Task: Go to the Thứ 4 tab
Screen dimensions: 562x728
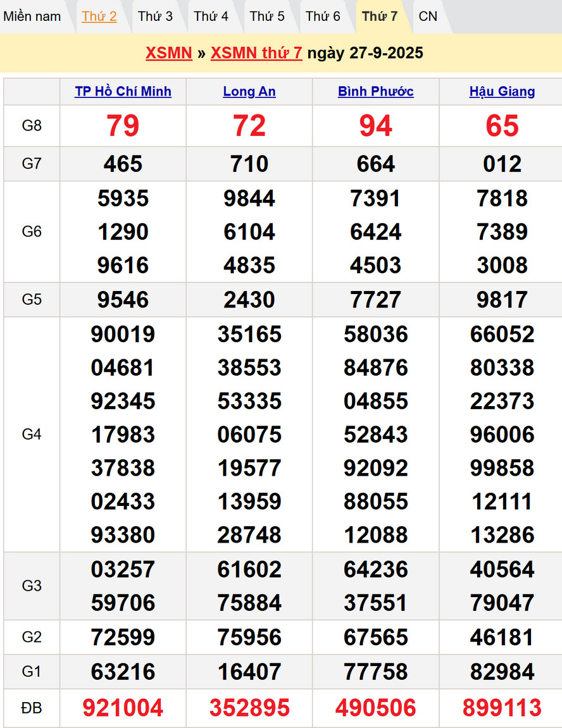Action: (211, 16)
